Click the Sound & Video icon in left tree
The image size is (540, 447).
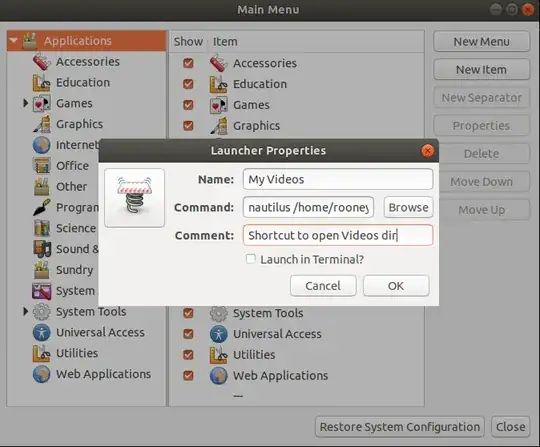pyautogui.click(x=42, y=249)
